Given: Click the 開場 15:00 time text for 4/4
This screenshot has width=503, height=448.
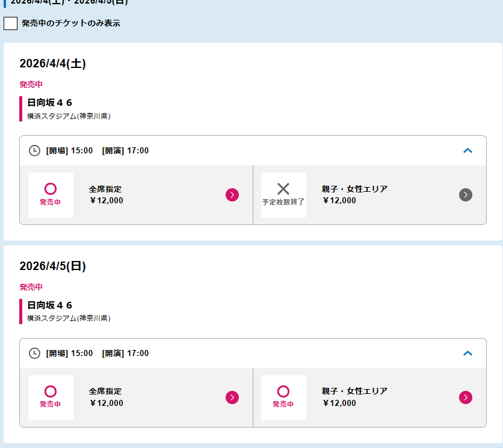Looking at the screenshot, I should click(x=69, y=150).
